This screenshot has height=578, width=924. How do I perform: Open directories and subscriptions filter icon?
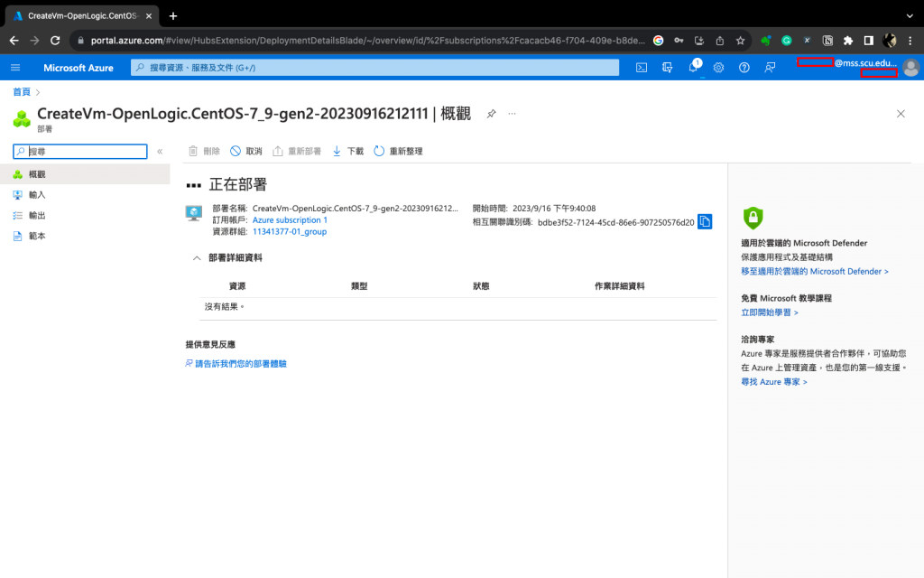[667, 68]
